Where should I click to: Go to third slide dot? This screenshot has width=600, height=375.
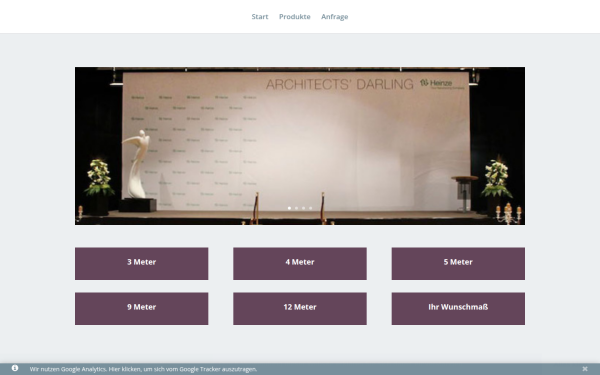coord(303,208)
